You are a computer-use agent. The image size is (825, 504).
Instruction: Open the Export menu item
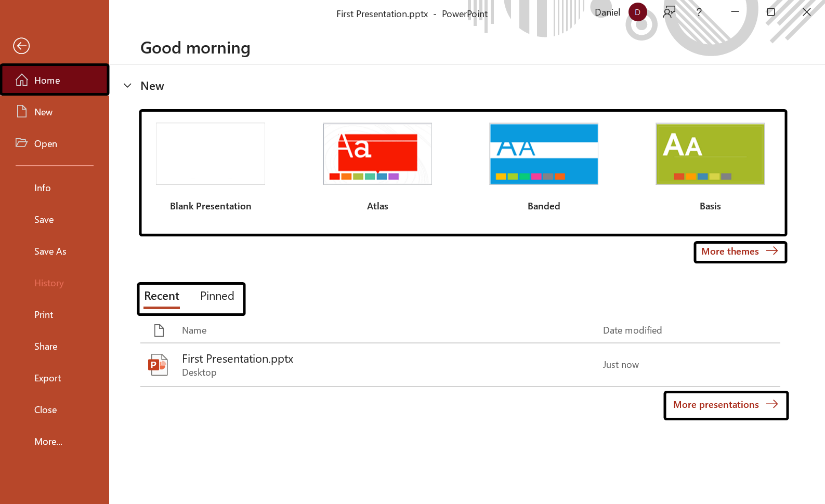pos(48,378)
